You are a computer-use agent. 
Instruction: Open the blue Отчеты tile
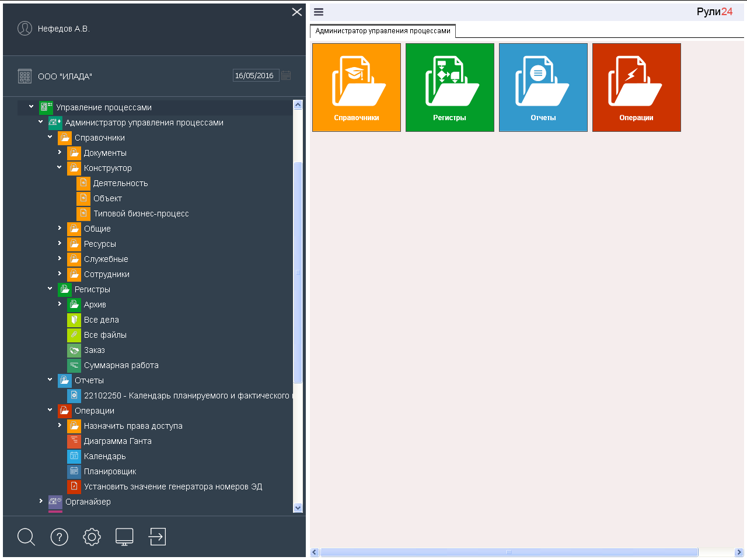[x=543, y=87]
